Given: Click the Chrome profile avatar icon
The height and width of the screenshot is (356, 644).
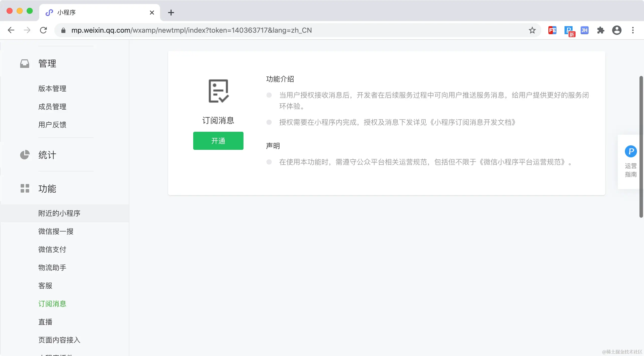Looking at the screenshot, I should pos(617,30).
